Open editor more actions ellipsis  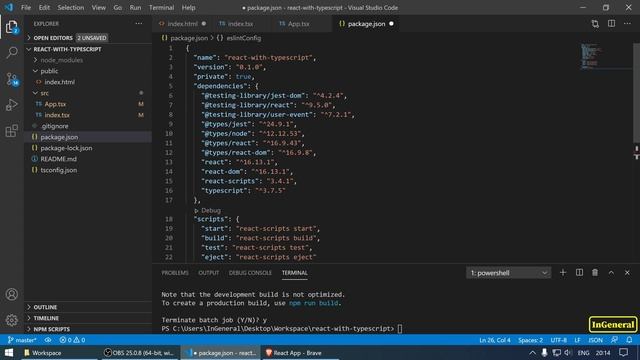627,24
